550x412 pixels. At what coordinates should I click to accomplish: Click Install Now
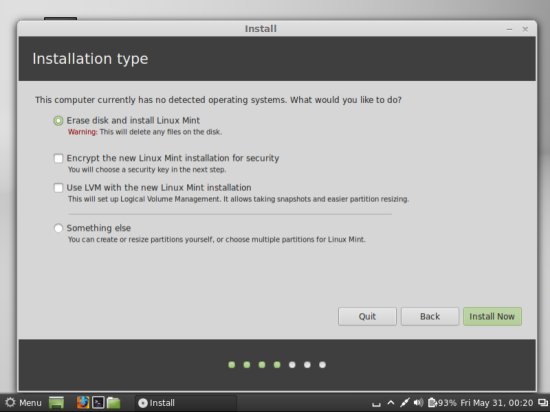pos(492,317)
